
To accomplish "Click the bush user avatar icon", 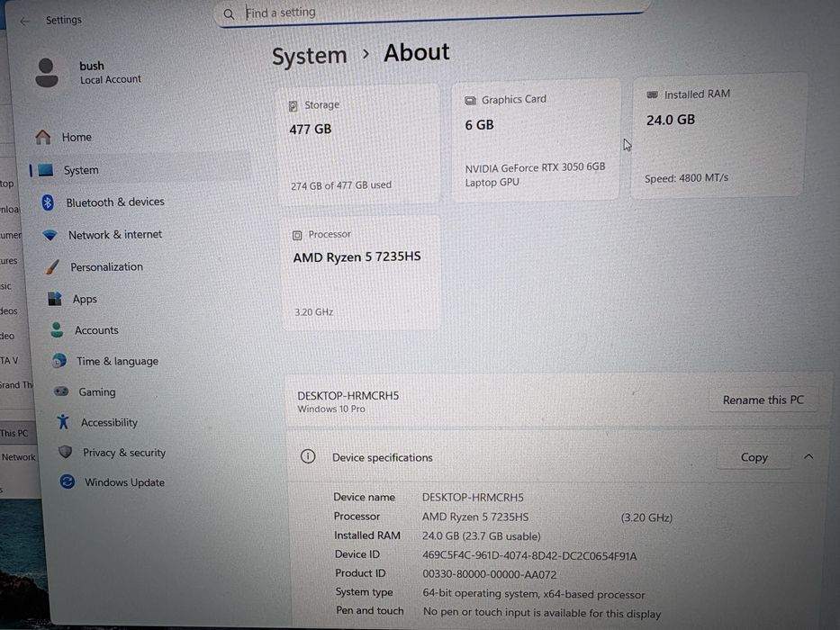I will [x=47, y=73].
